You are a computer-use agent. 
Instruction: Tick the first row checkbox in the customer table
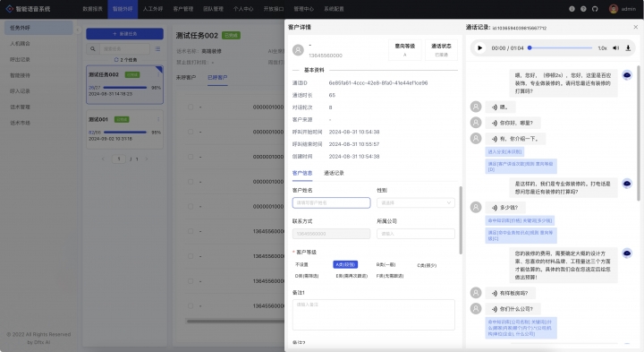coord(191,107)
